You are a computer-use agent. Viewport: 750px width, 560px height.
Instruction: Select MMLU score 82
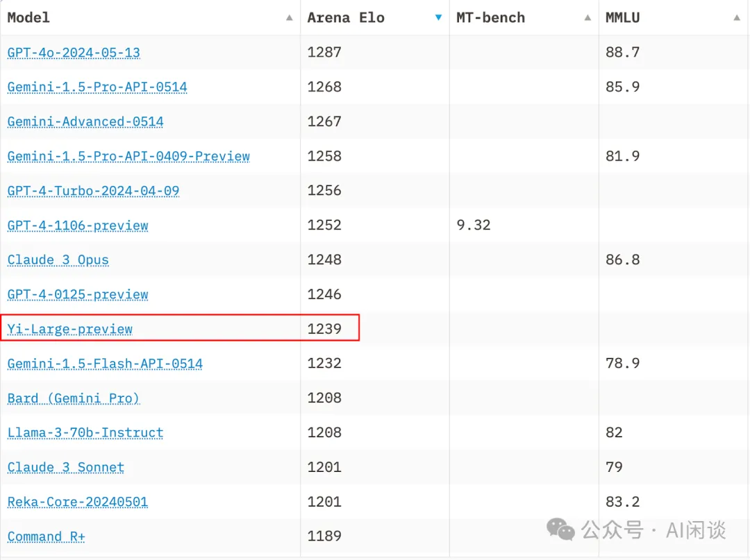coord(614,432)
